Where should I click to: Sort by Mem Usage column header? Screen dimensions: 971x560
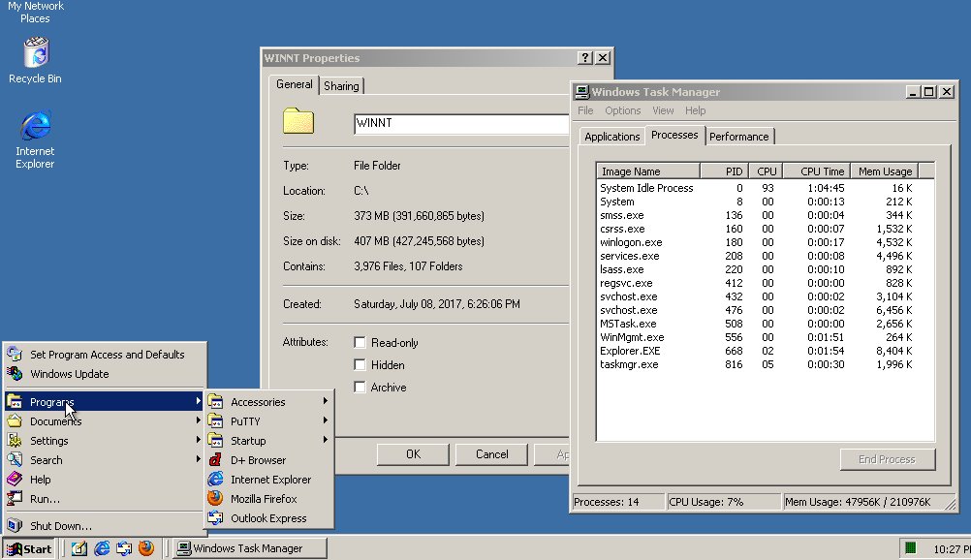click(885, 171)
